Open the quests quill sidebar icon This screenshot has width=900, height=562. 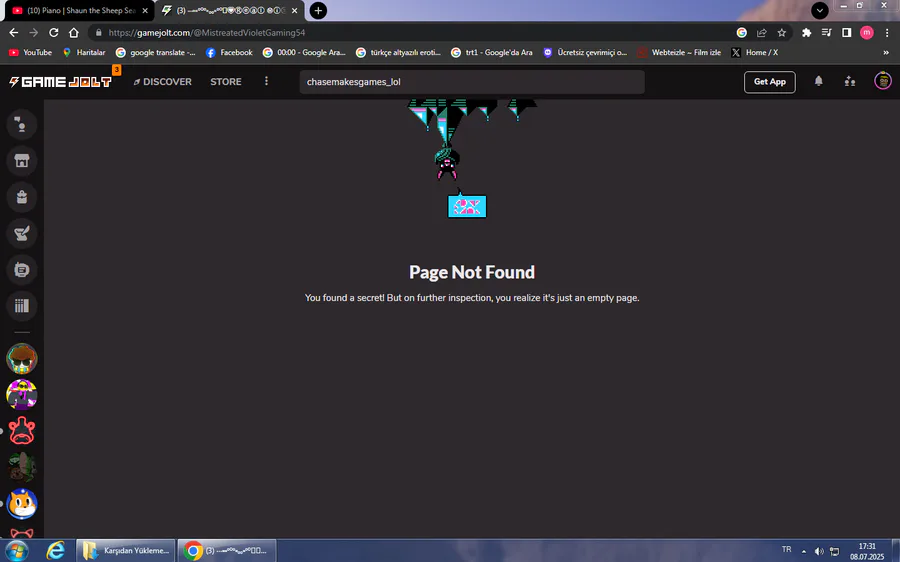[22, 233]
